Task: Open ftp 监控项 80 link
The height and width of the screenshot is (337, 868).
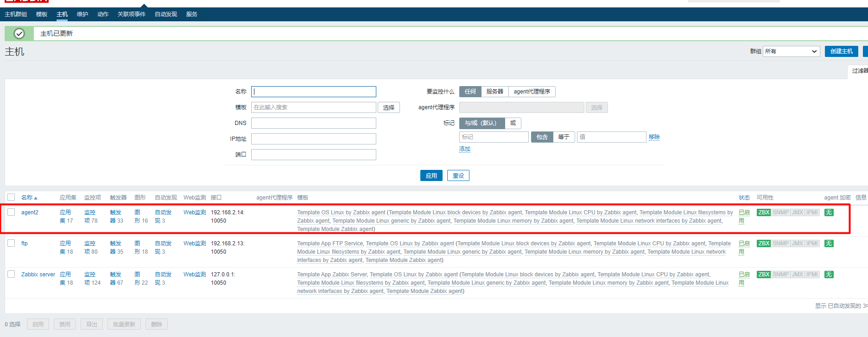Action: click(90, 248)
